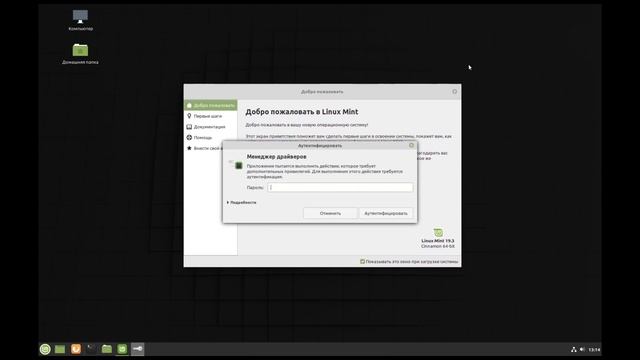Open the Files manager panel launcher
640x360 pixels.
click(107, 349)
